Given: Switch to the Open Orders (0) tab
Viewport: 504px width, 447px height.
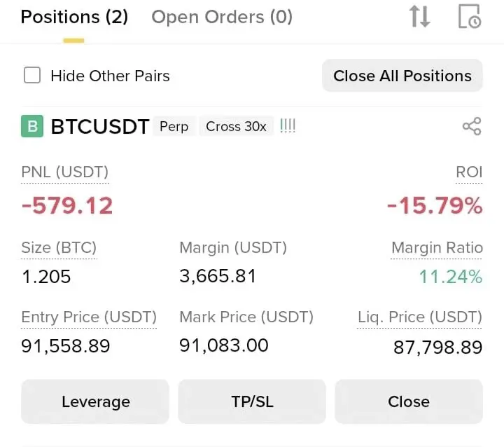Looking at the screenshot, I should pyautogui.click(x=222, y=17).
